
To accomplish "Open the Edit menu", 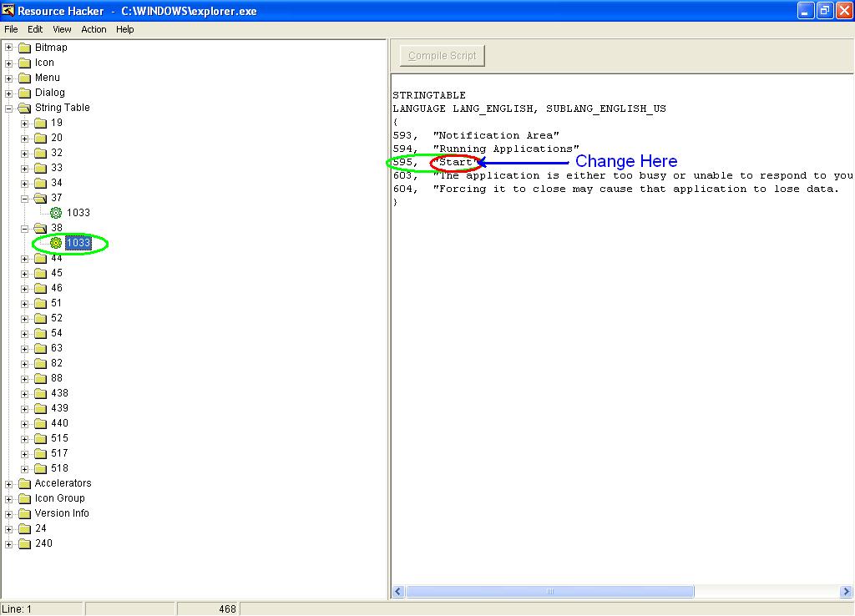I will pos(35,29).
